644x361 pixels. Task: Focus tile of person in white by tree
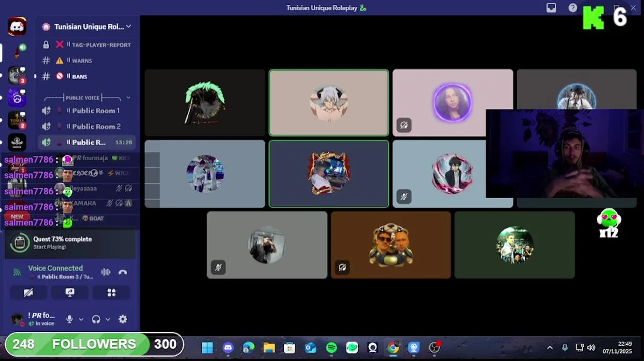[x=205, y=173]
